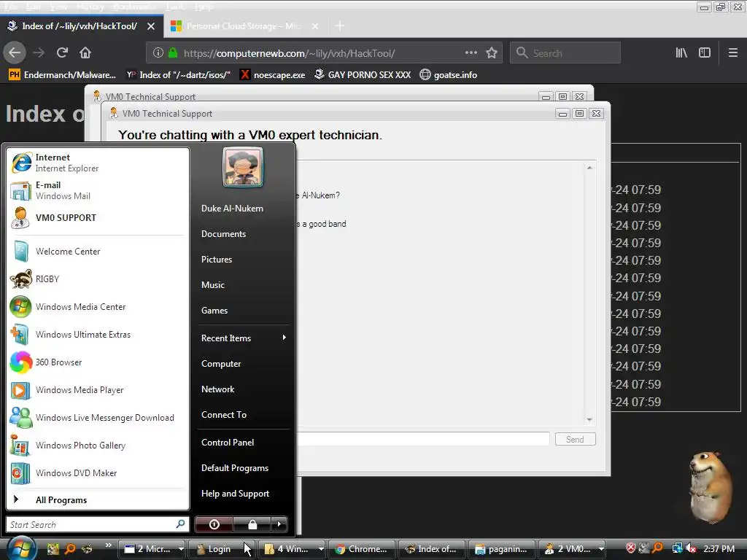Expand All Programs list
747x560 pixels.
coord(97,499)
